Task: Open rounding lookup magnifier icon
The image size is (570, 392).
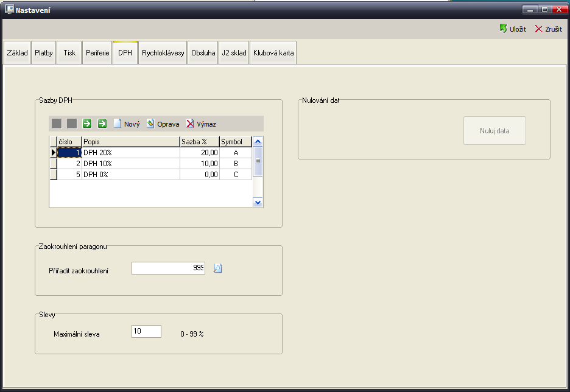Action: 217,268
